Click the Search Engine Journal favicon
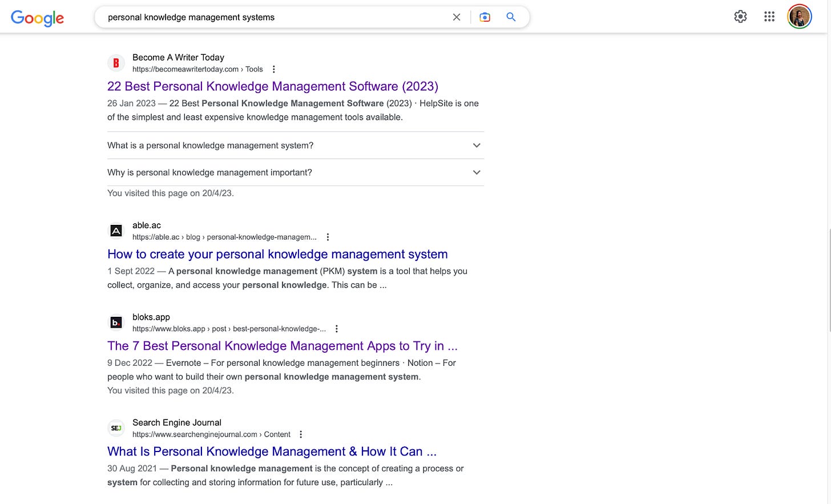 coord(116,428)
